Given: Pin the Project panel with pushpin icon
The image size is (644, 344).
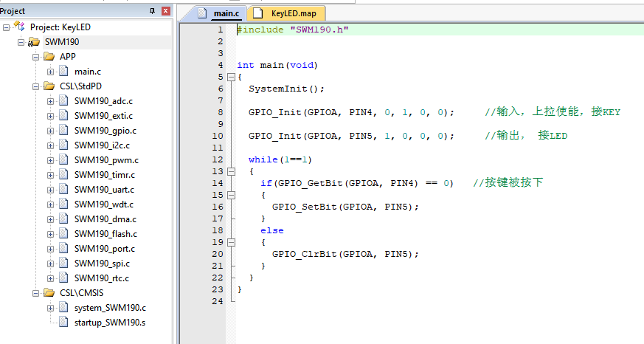Looking at the screenshot, I should coord(153,11).
